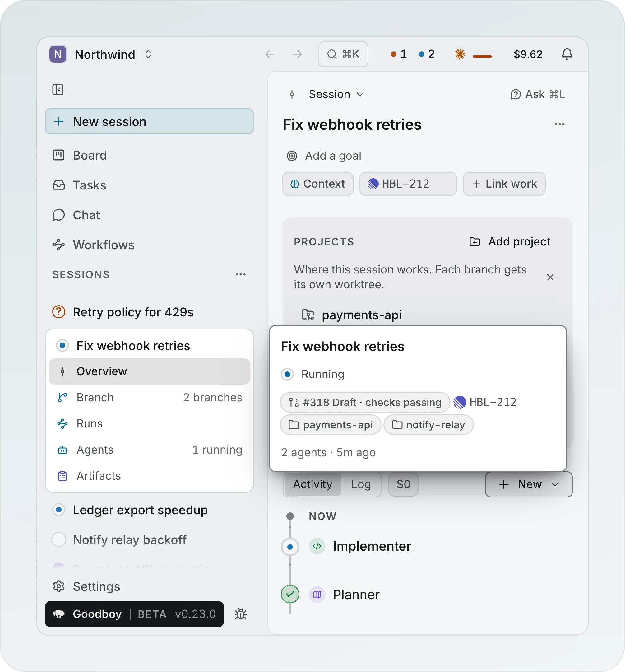Screen dimensions: 625x672
Task: Open the Chat section
Action: coord(149,215)
